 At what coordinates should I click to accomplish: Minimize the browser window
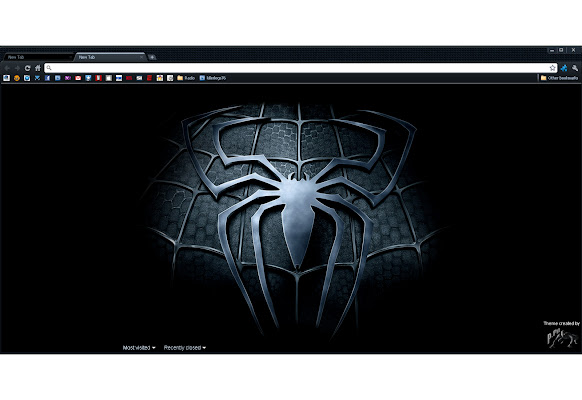click(x=552, y=50)
